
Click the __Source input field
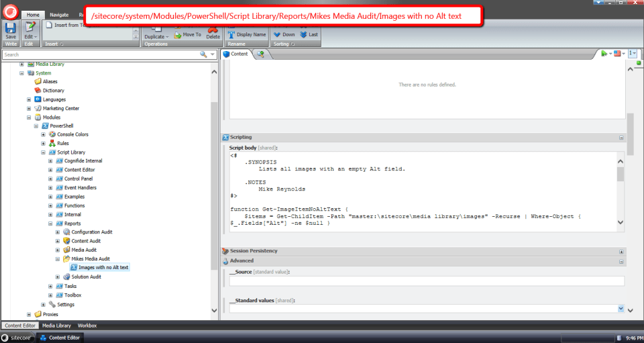[427, 281]
